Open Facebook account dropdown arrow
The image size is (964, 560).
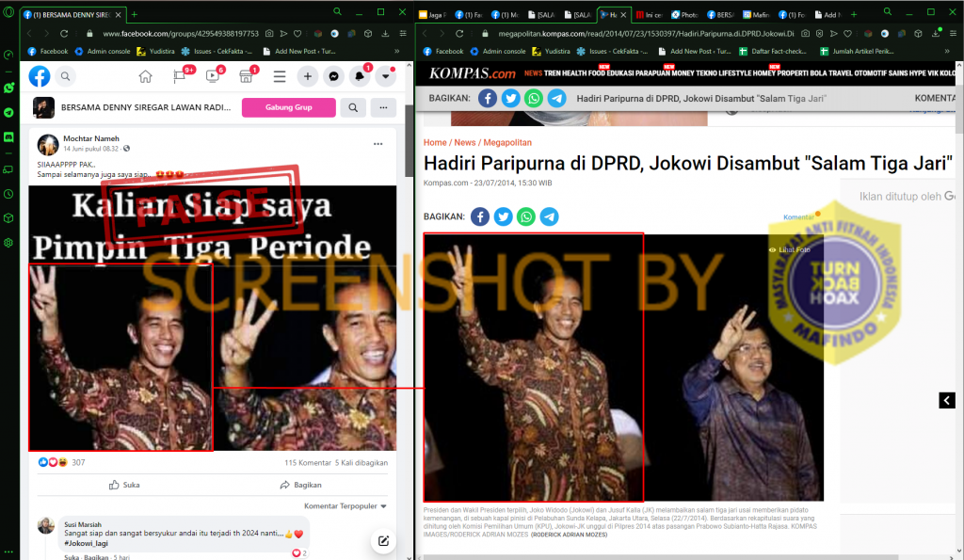pyautogui.click(x=385, y=76)
